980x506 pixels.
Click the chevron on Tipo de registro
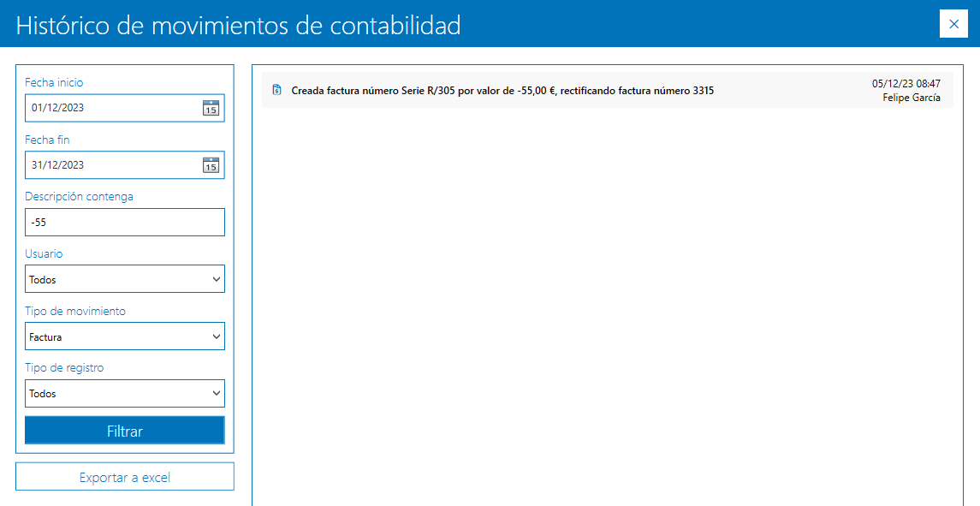[217, 393]
